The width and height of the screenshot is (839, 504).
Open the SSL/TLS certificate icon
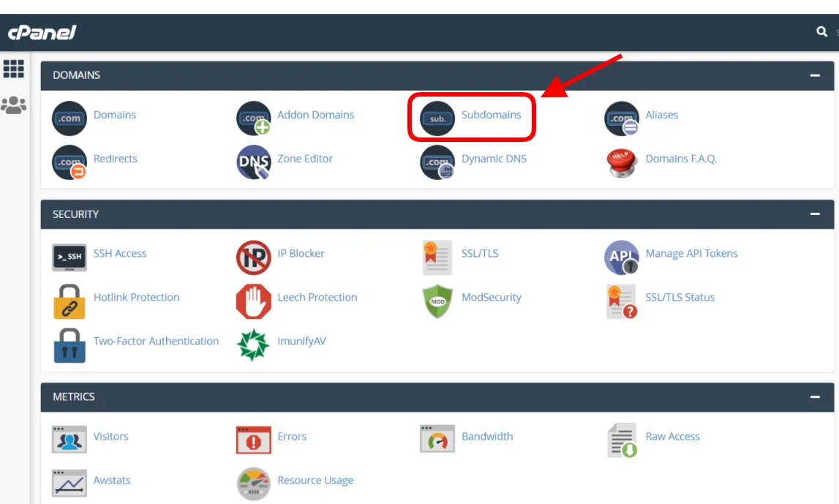click(437, 257)
